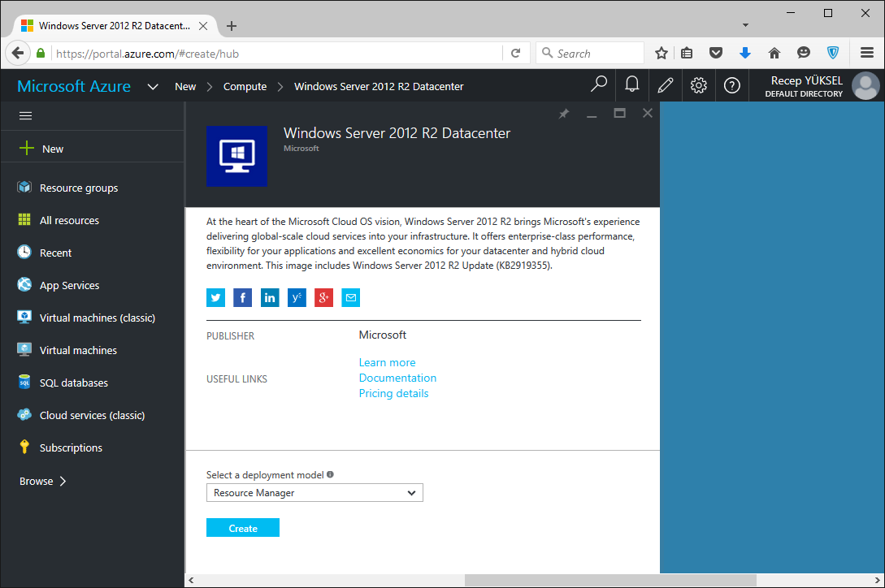The image size is (885, 588).
Task: Open the browser tab list dropdown arrow
Action: (x=745, y=25)
